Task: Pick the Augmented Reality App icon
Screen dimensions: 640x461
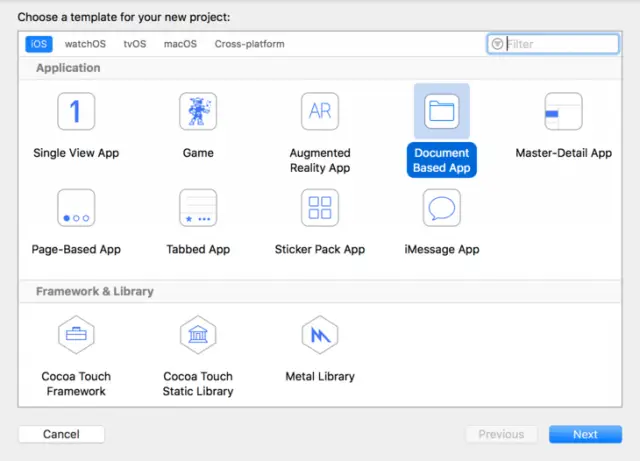Action: click(320, 111)
